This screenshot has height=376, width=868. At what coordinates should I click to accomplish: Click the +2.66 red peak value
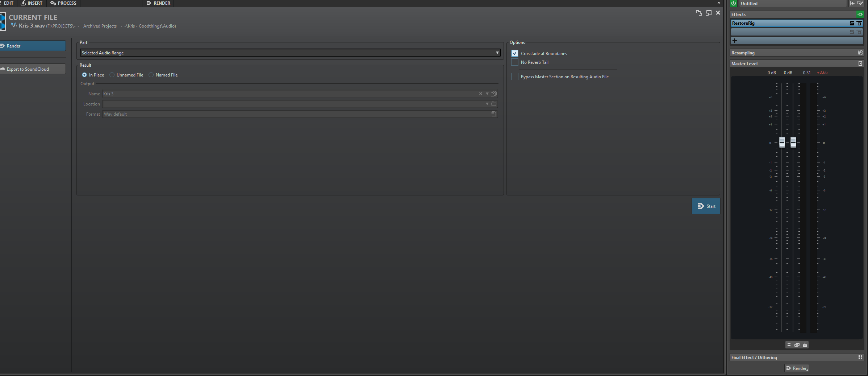coord(822,73)
